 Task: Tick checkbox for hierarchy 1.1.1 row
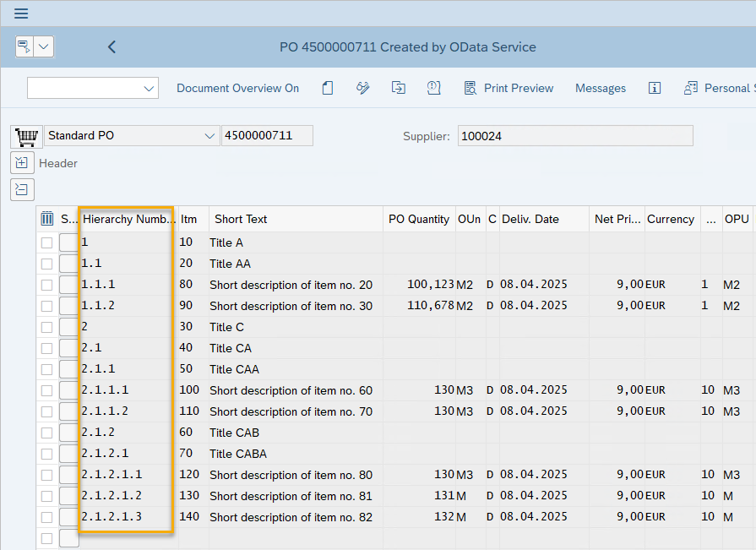click(47, 286)
